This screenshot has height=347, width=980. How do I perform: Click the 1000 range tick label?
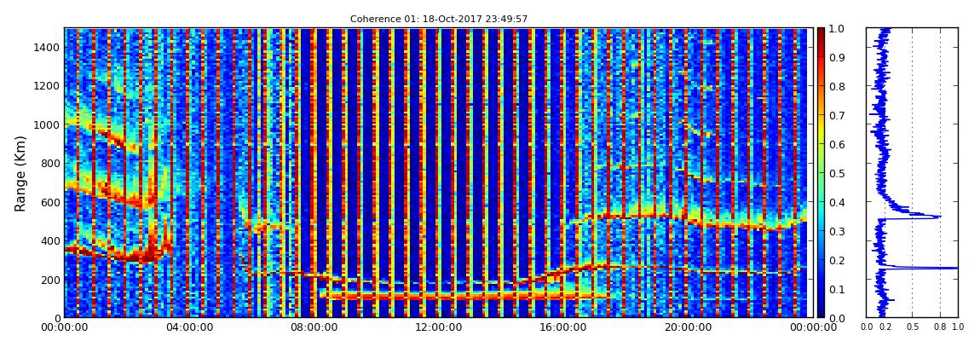click(46, 125)
